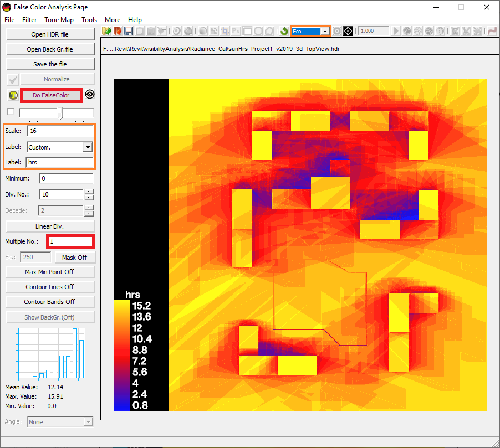This screenshot has height=448, width=500.
Task: Increase Div. No. with the up arrow
Action: point(89,192)
